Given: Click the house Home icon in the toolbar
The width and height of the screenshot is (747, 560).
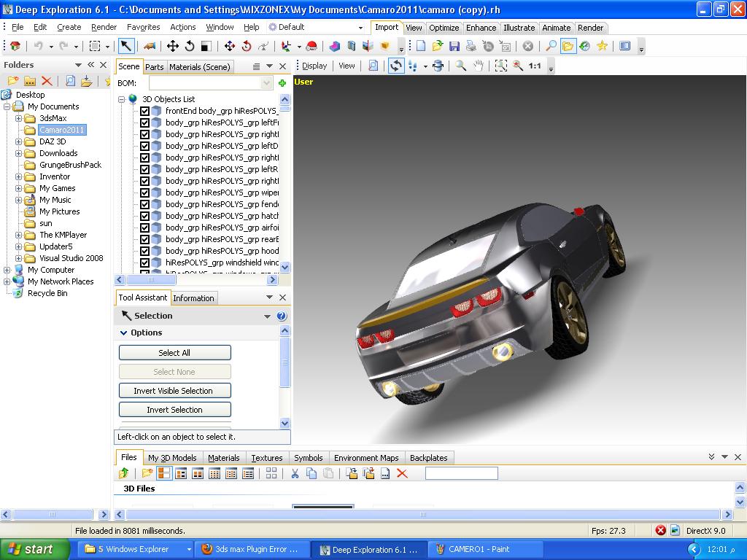Looking at the screenshot, I should (15, 46).
